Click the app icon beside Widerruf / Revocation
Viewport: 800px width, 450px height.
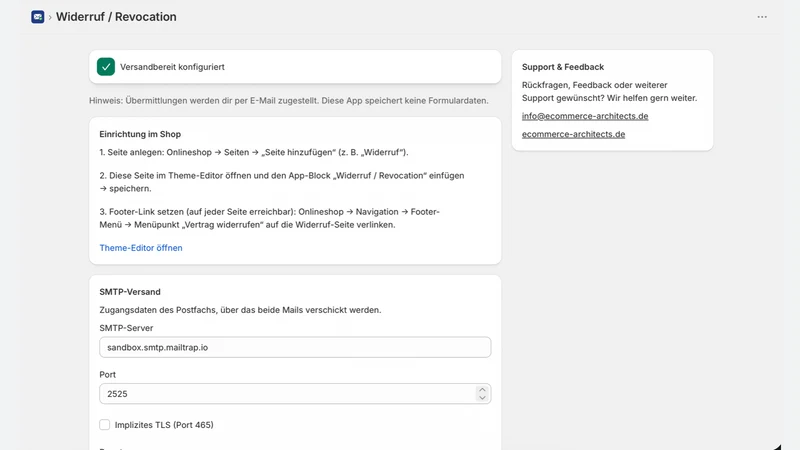[38, 17]
